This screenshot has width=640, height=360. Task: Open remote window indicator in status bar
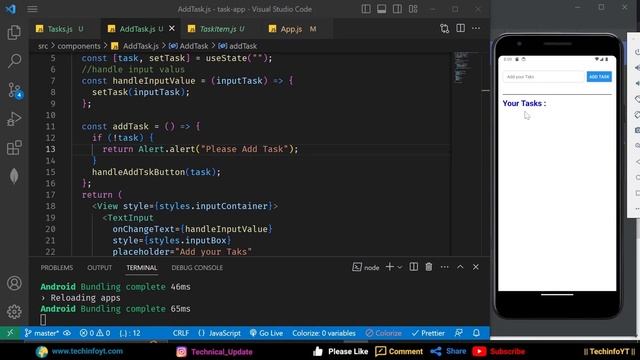tap(10, 333)
